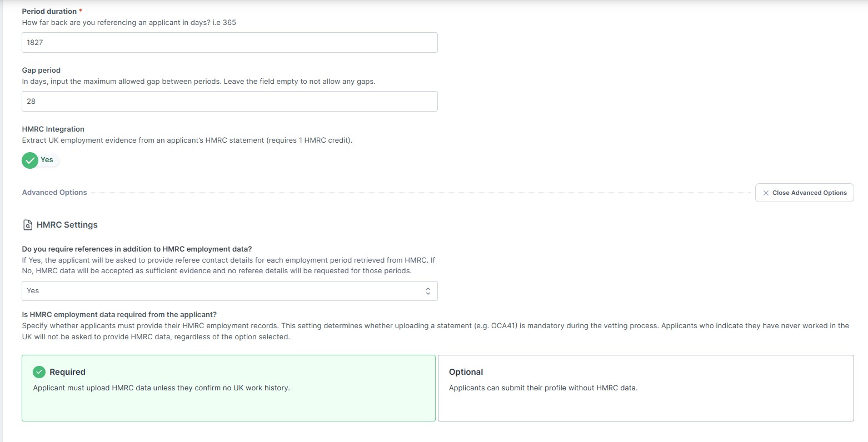
Task: Click the Period duration label
Action: [49, 11]
